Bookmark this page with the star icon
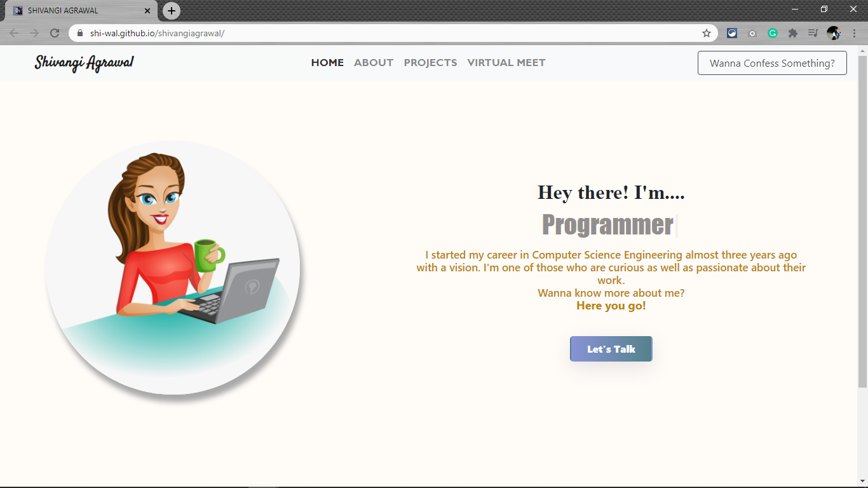This screenshot has width=868, height=488. click(x=706, y=33)
